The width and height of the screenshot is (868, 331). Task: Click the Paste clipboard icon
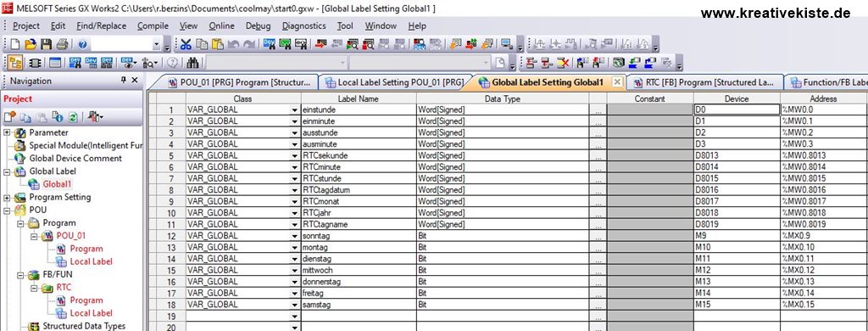point(218,44)
